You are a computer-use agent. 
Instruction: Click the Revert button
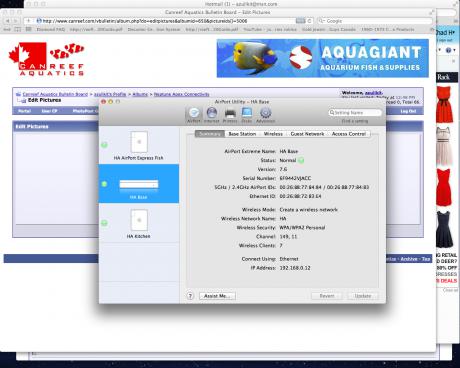click(x=327, y=296)
